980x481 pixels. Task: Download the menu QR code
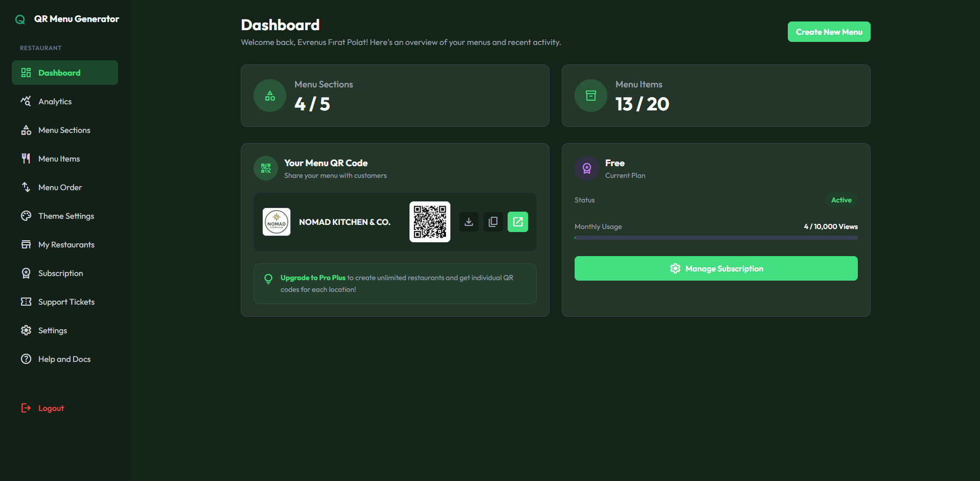click(x=468, y=221)
